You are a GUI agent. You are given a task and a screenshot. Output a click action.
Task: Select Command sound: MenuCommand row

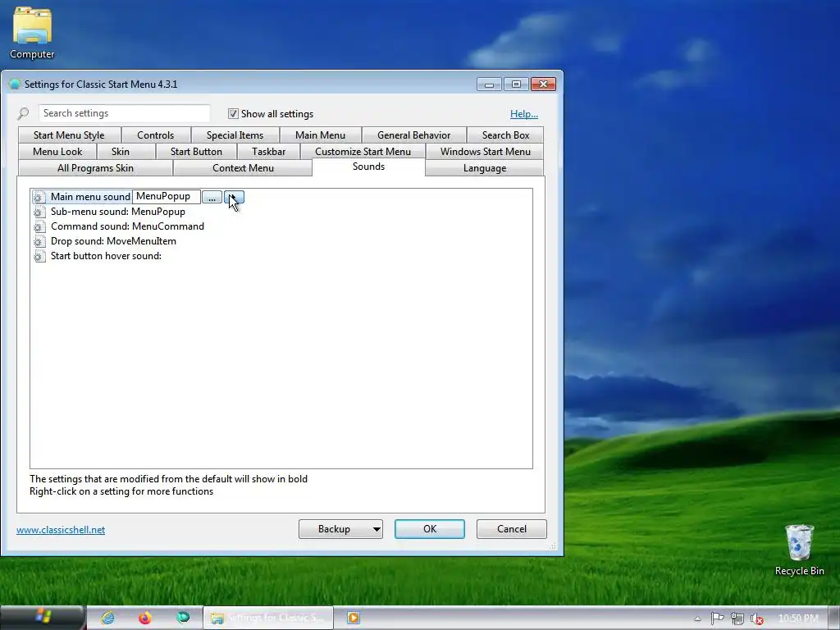[x=127, y=226]
